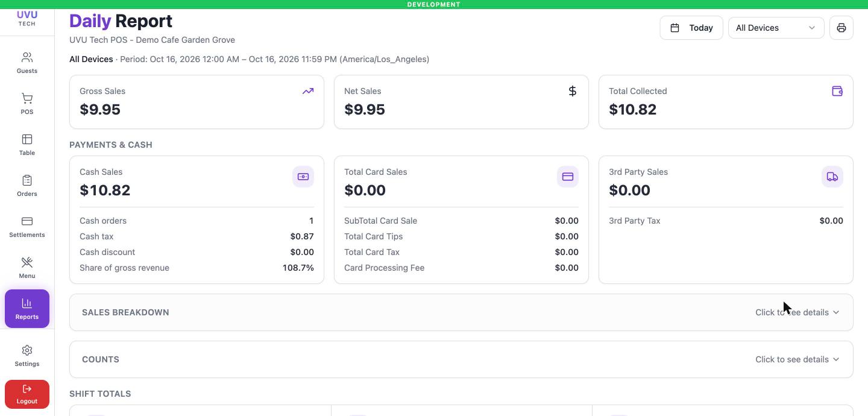The image size is (868, 416).
Task: Click the Net Sales $9.95 value
Action: tap(365, 110)
